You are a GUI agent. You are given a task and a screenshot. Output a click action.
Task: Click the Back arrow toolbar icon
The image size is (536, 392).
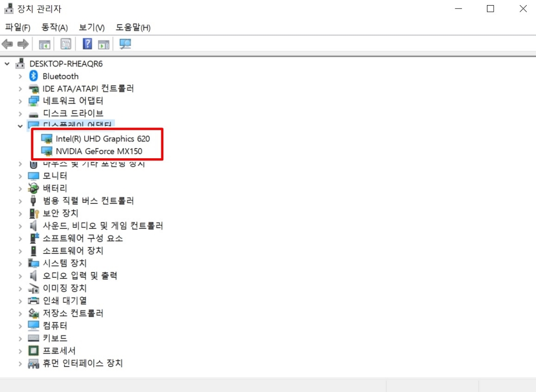pyautogui.click(x=8, y=44)
